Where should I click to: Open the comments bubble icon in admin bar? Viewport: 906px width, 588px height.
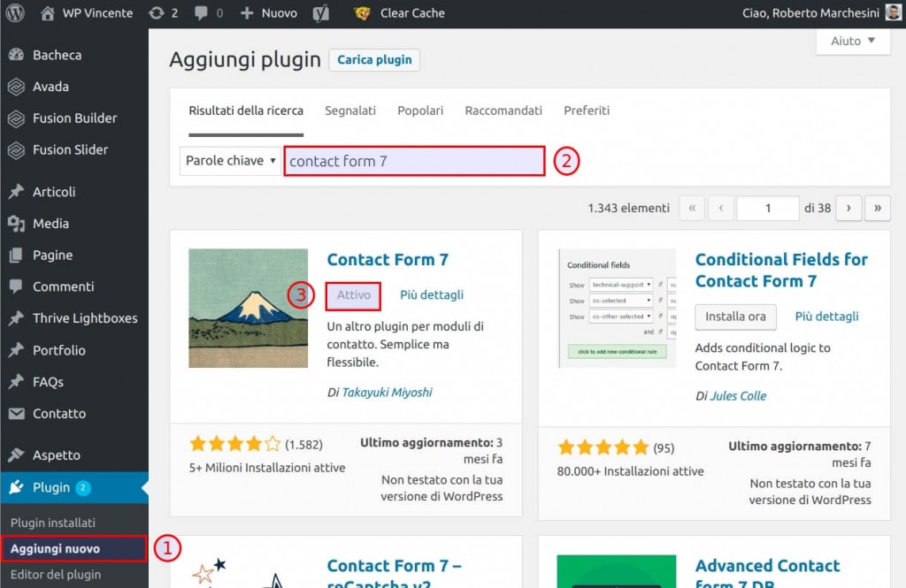[201, 12]
